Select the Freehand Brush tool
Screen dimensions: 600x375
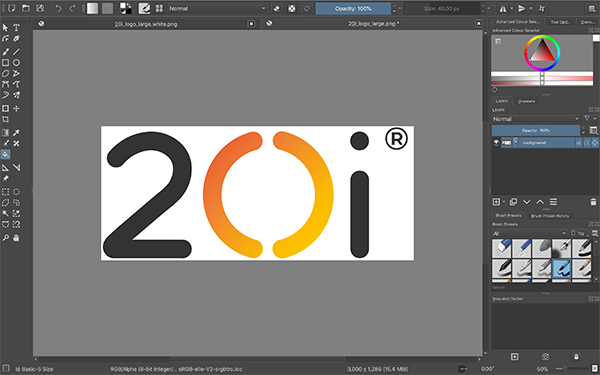click(5, 52)
